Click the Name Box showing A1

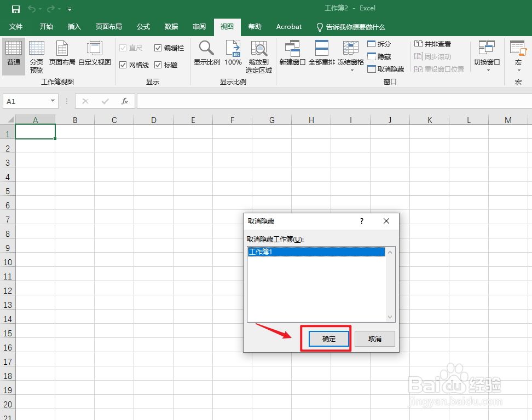26,101
